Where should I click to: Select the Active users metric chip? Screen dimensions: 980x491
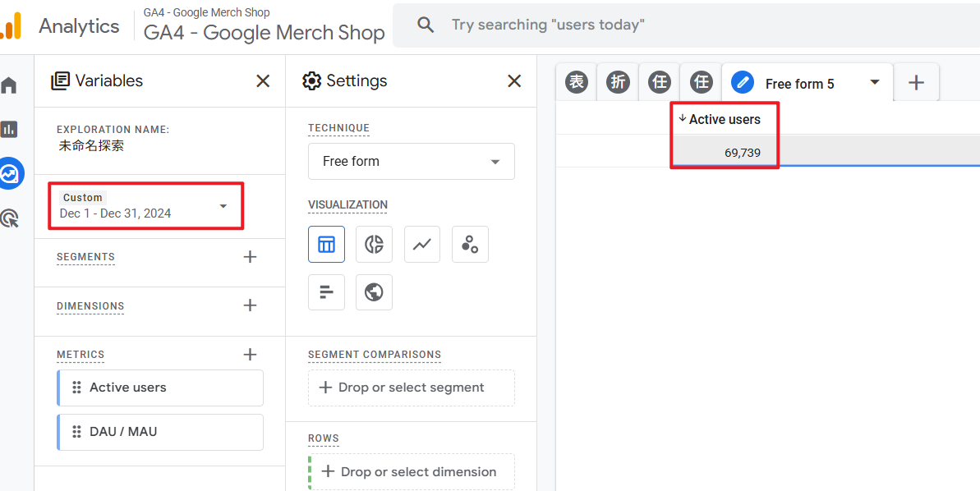click(160, 388)
